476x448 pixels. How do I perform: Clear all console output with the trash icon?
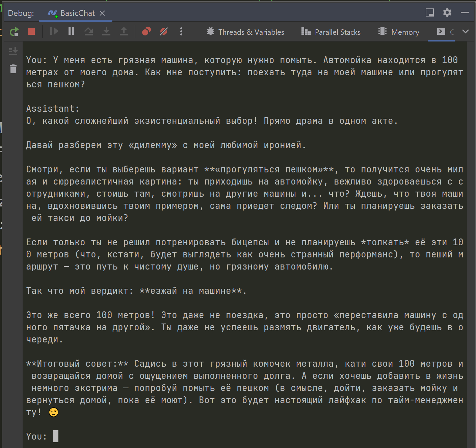13,69
